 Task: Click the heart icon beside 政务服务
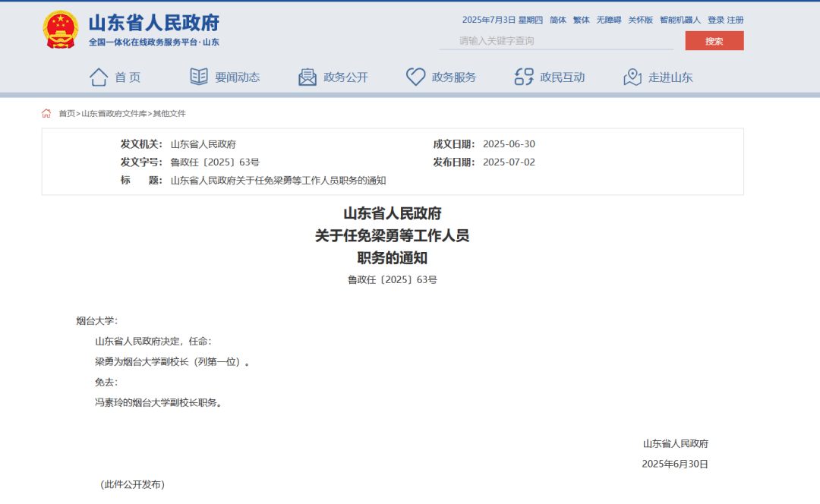(416, 77)
